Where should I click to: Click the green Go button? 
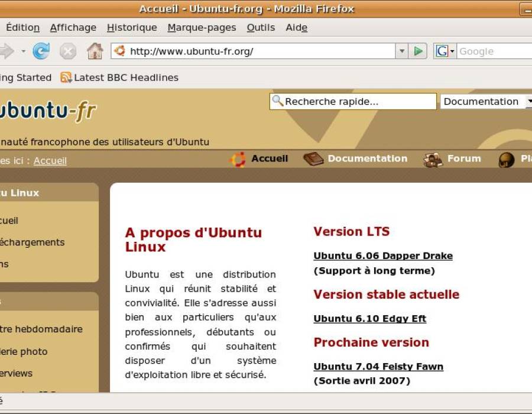(x=418, y=51)
